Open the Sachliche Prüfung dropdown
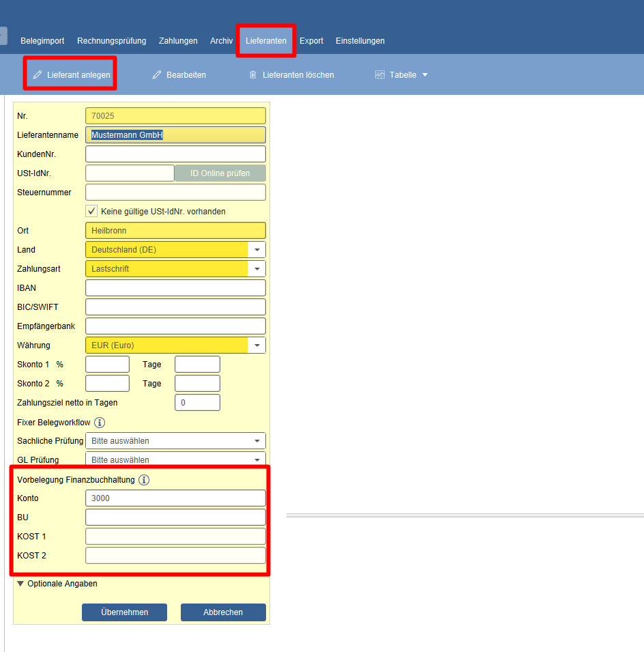 pyautogui.click(x=175, y=441)
